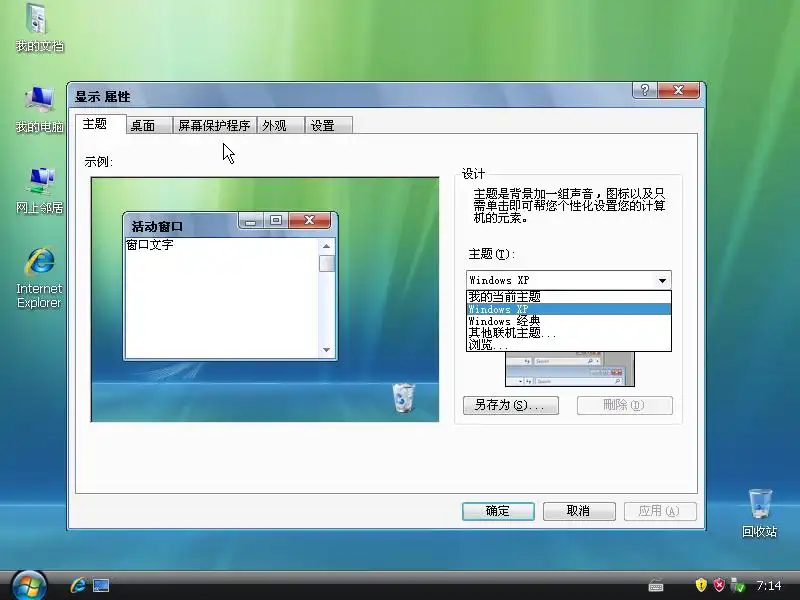Click the preview window's close button

click(x=309, y=220)
